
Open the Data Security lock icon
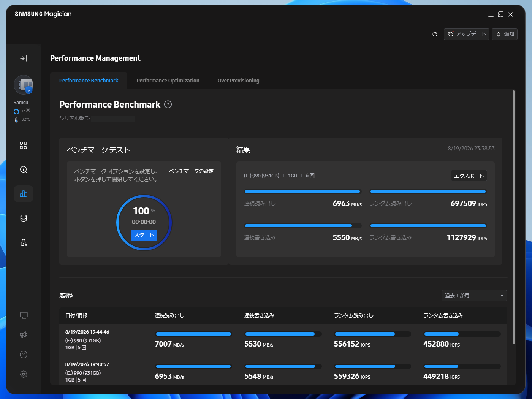tap(24, 242)
